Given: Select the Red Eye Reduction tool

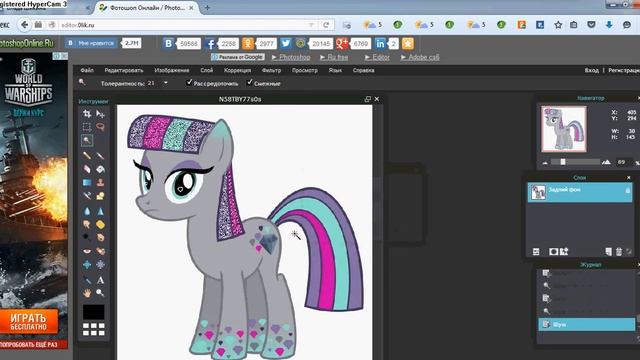Looking at the screenshot, I should [87, 251].
